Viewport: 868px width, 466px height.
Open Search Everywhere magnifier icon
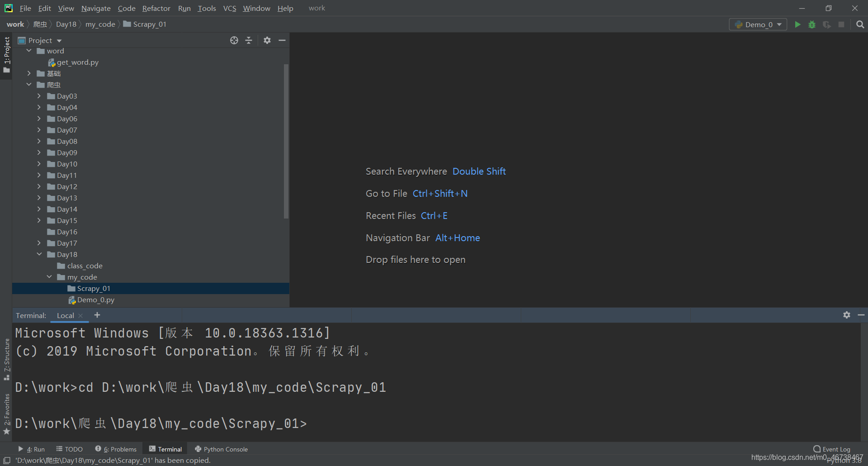click(x=860, y=24)
